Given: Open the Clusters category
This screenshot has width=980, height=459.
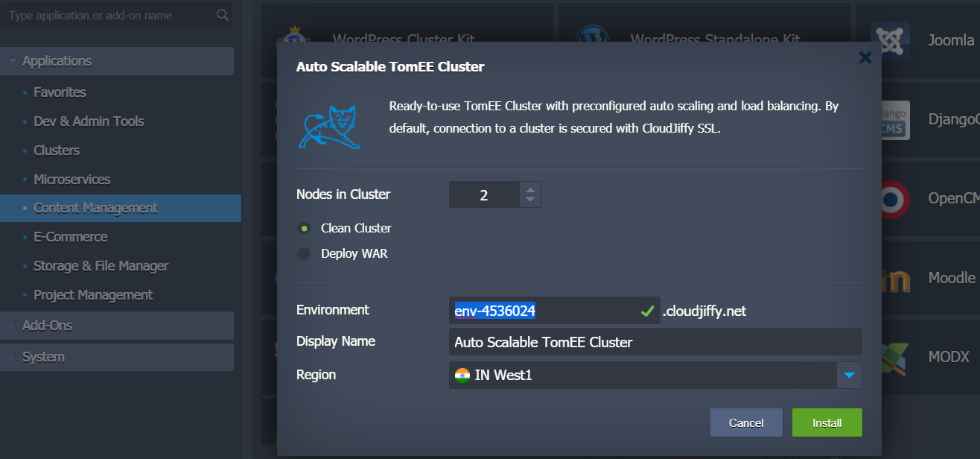Looking at the screenshot, I should [x=57, y=150].
